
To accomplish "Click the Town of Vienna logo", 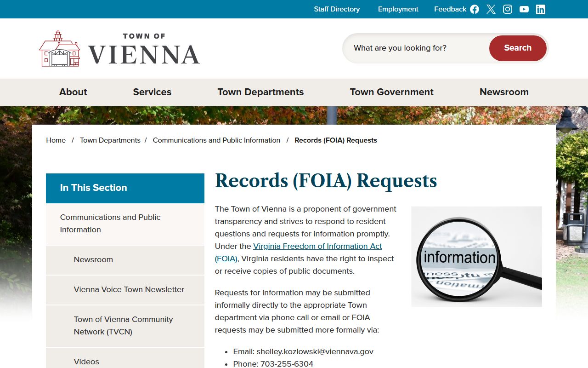I will tap(119, 49).
